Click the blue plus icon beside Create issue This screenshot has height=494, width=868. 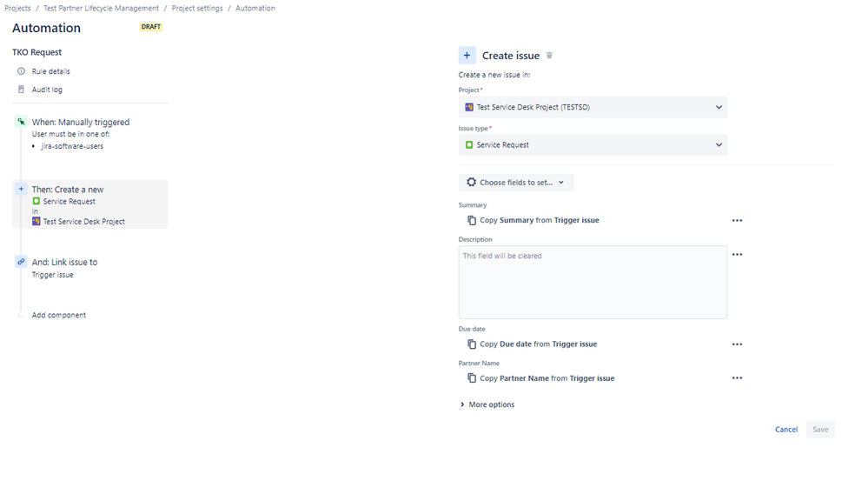[467, 56]
